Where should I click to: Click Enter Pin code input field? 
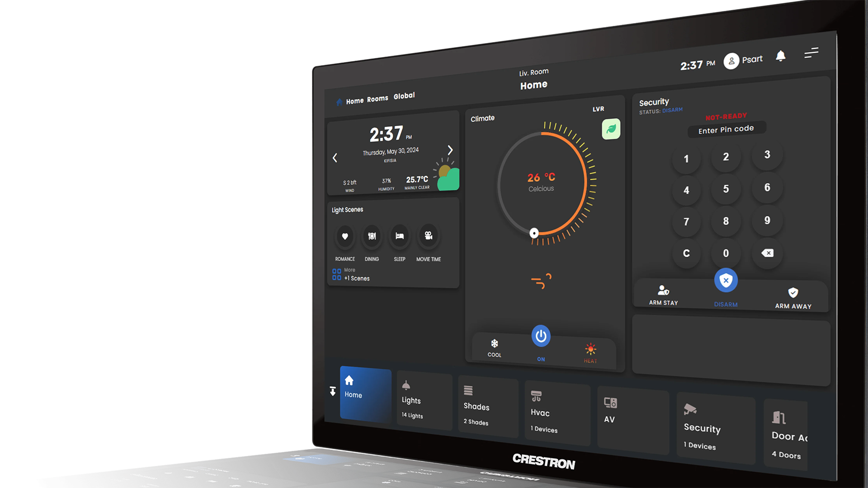(726, 129)
